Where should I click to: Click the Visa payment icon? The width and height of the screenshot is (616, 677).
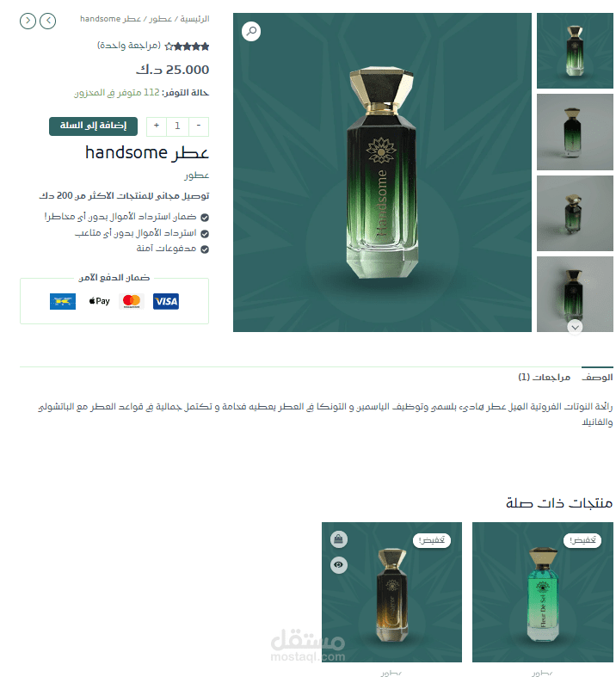pos(166,301)
